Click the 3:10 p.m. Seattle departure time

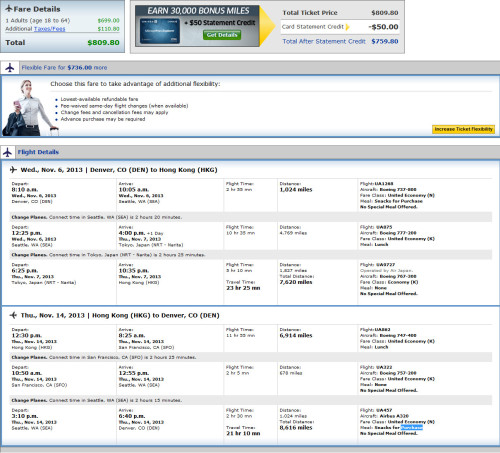click(25, 416)
